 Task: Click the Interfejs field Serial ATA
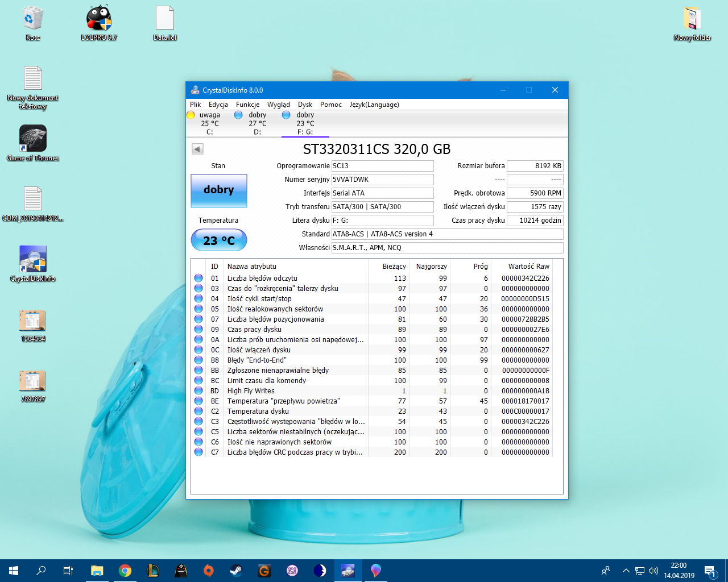point(383,193)
